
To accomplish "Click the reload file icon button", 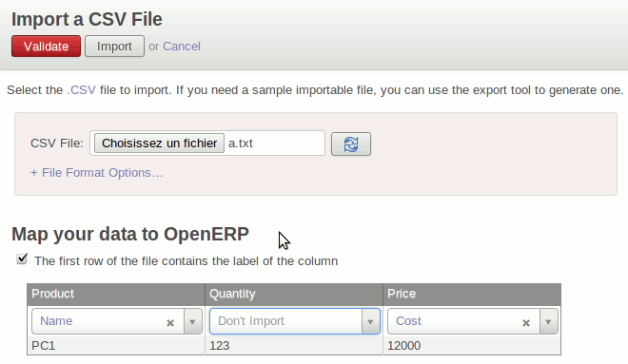I will click(x=351, y=144).
